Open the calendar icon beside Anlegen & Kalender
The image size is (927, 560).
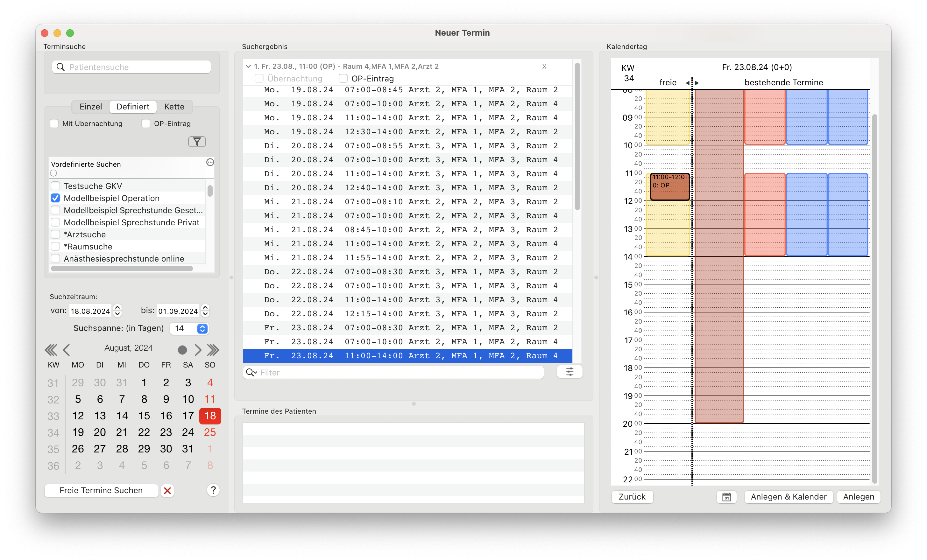tap(726, 497)
